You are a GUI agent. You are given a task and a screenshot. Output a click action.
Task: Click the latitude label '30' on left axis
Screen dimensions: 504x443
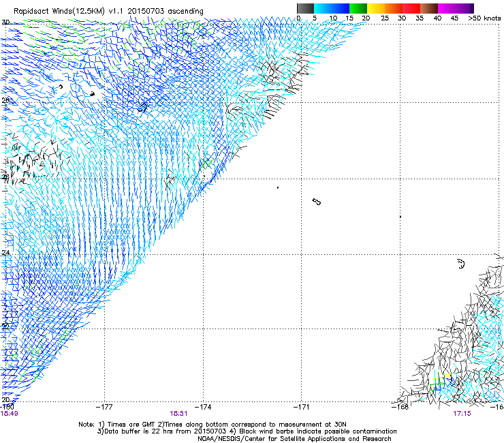pyautogui.click(x=5, y=22)
